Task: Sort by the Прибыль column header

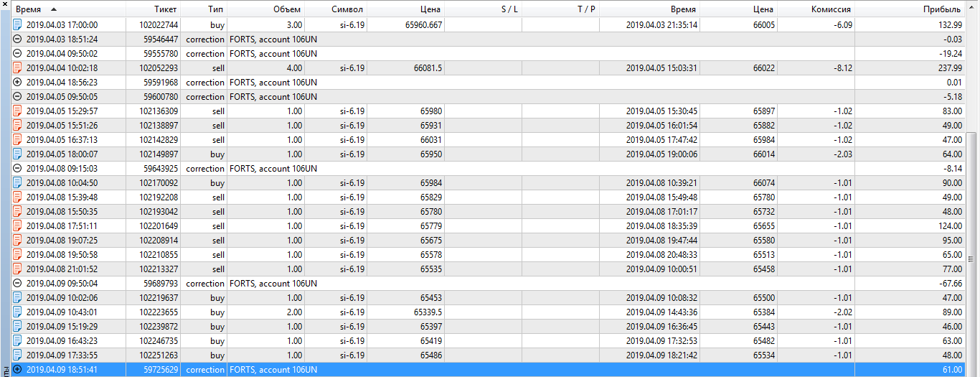Action: (x=942, y=9)
